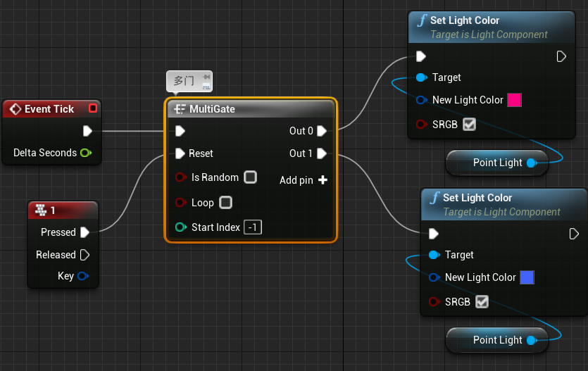Click the red icon on Event Tick header
The image size is (588, 371).
click(93, 108)
